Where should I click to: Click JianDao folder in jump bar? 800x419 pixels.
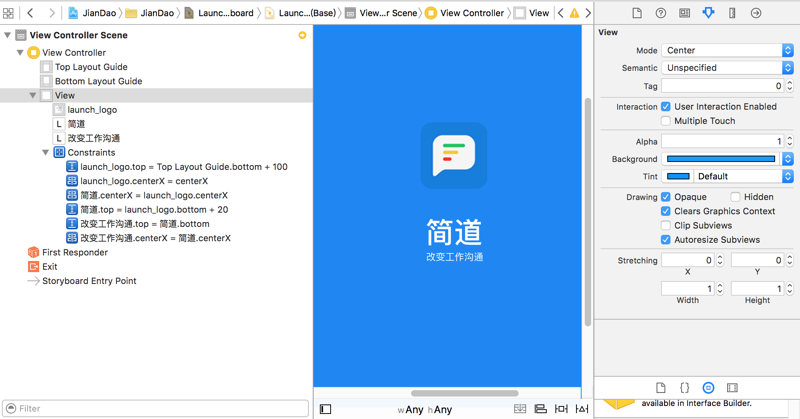[x=150, y=13]
